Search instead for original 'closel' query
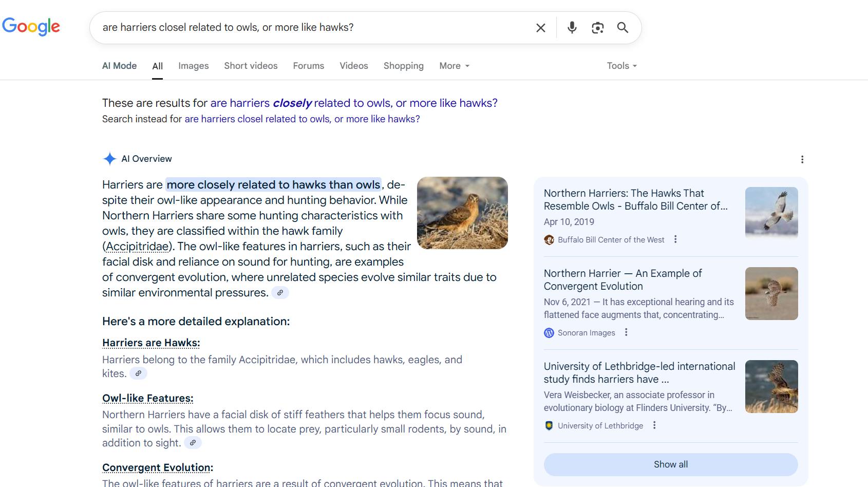This screenshot has width=868, height=487. coord(302,119)
